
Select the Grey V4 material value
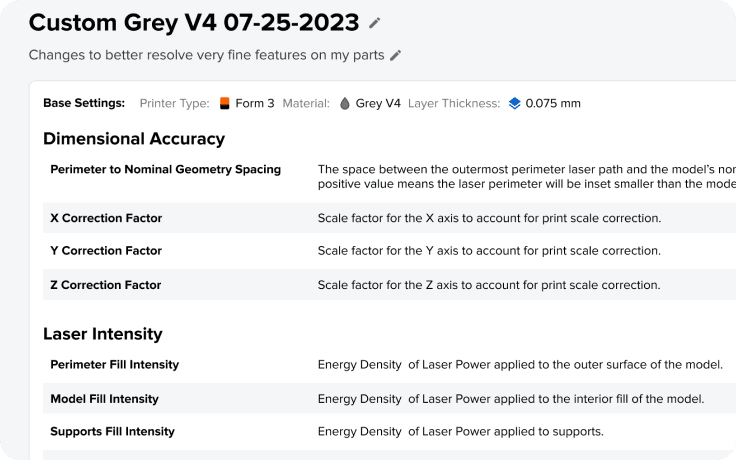378,103
